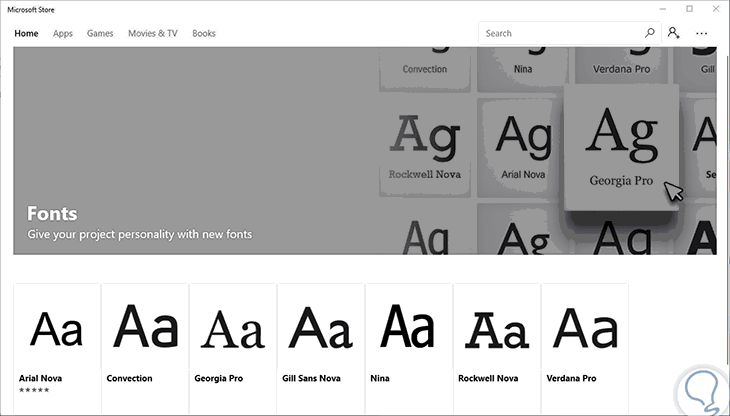Close the Microsoft Store window
The image size is (730, 416).
(716, 9)
